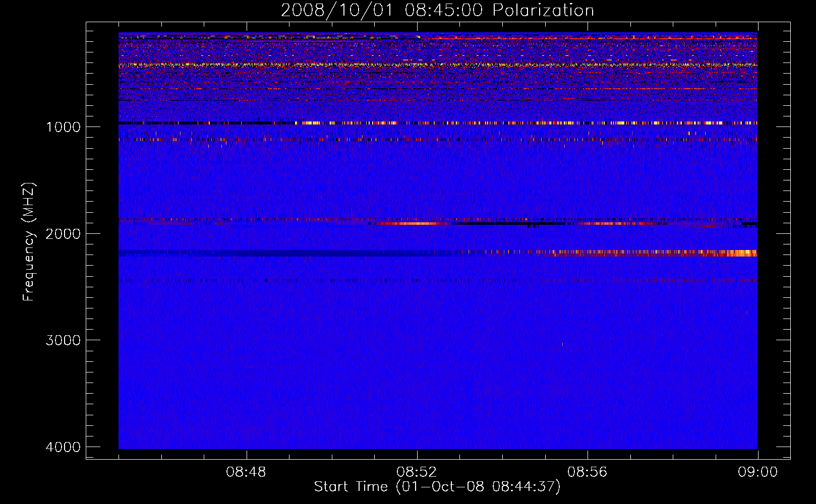Click the "4000" frequency tick label

(x=63, y=447)
